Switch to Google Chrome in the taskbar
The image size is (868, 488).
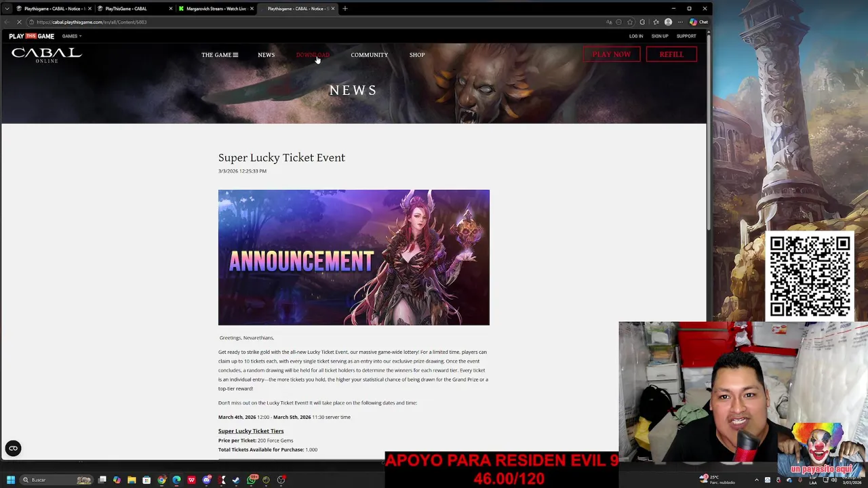(161, 480)
